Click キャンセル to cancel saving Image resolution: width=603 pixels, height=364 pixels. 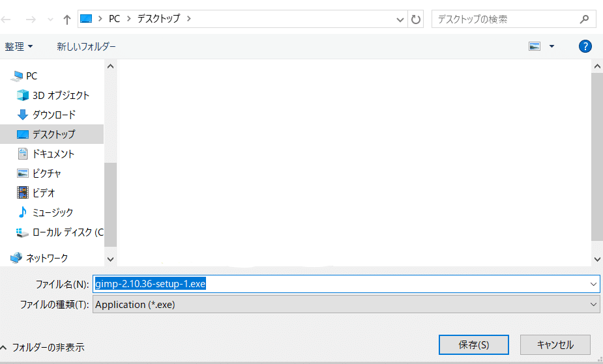point(555,345)
